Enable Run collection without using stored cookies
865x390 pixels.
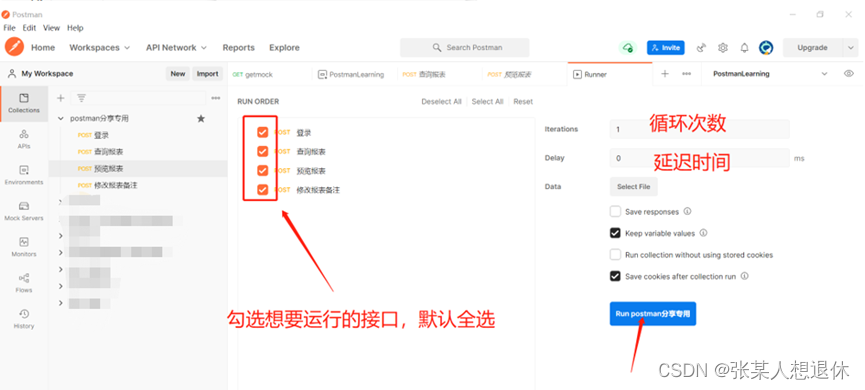(615, 255)
